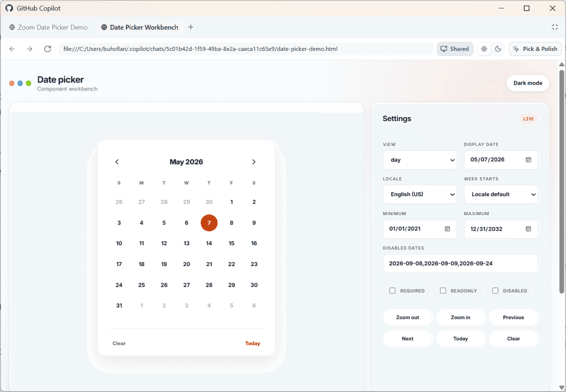Click the Display Date field 05/07/2026
The image size is (566, 392).
(x=501, y=160)
